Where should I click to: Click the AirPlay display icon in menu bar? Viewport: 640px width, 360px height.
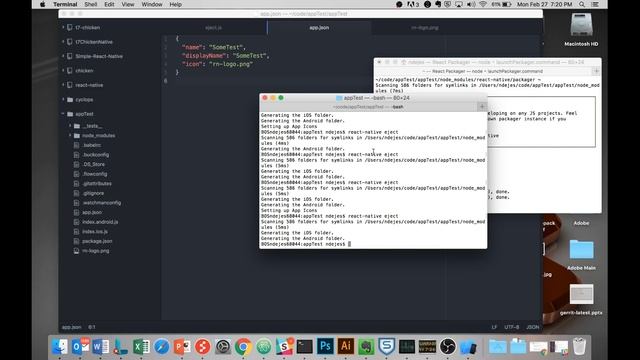click(x=459, y=4)
